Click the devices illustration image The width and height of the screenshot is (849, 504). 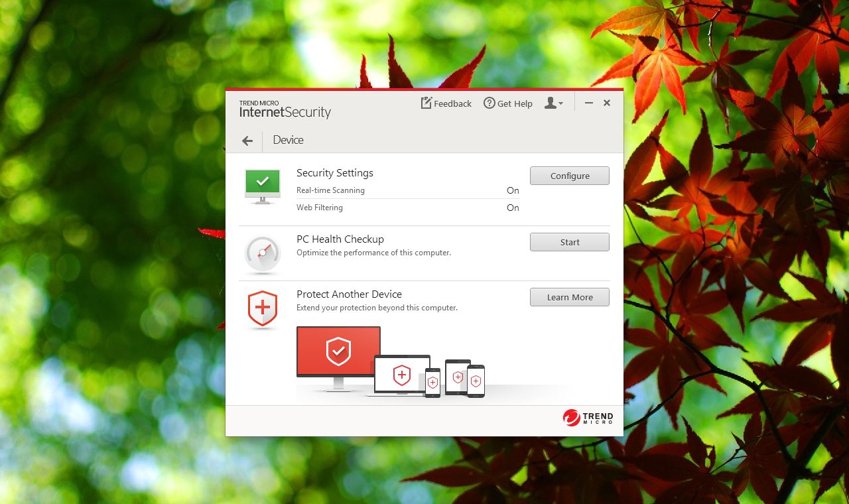391,362
